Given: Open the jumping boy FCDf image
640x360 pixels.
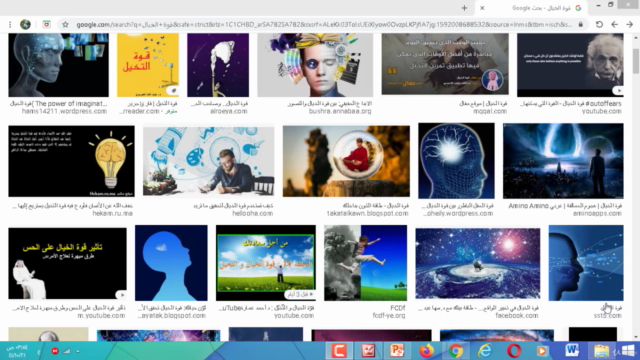Looking at the screenshot, I should click(365, 263).
